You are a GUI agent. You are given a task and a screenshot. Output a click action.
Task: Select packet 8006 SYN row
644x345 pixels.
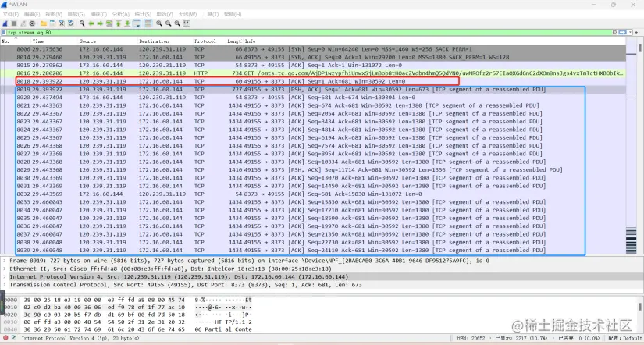pyautogui.click(x=313, y=49)
